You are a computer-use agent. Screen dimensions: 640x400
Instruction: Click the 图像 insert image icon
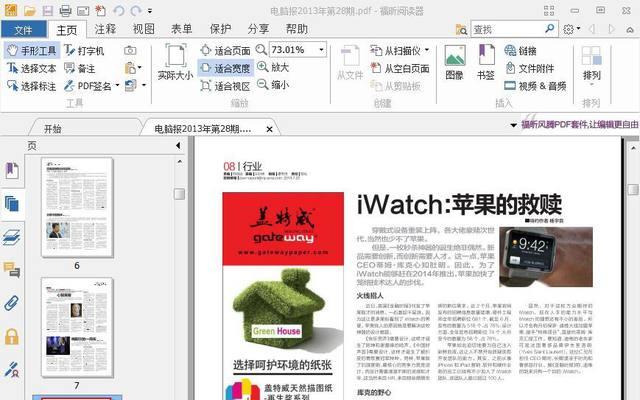coord(455,62)
